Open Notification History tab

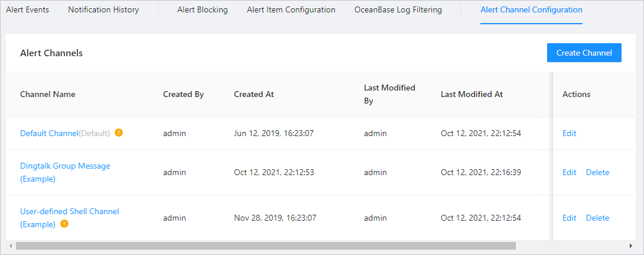click(x=103, y=10)
